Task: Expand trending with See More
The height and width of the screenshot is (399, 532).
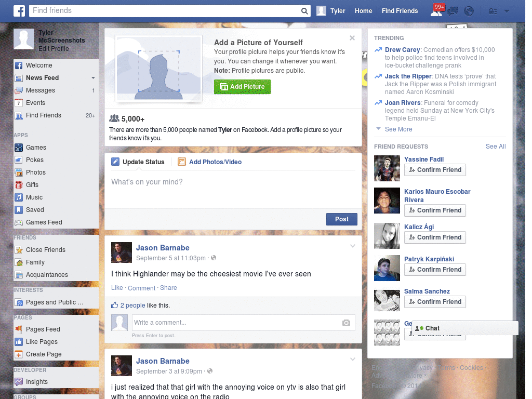Action: [398, 129]
